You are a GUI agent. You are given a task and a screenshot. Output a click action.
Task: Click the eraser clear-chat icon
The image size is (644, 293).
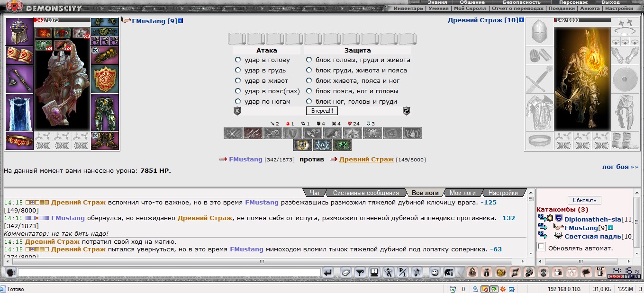346,272
